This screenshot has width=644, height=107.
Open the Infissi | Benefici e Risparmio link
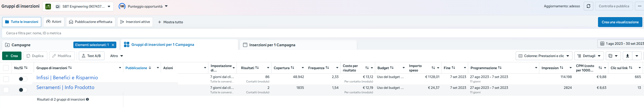67,77
